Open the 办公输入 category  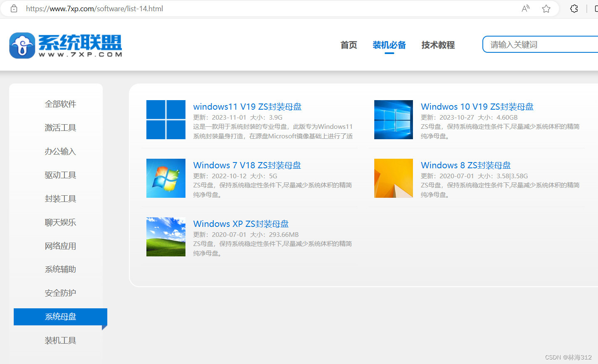point(60,151)
